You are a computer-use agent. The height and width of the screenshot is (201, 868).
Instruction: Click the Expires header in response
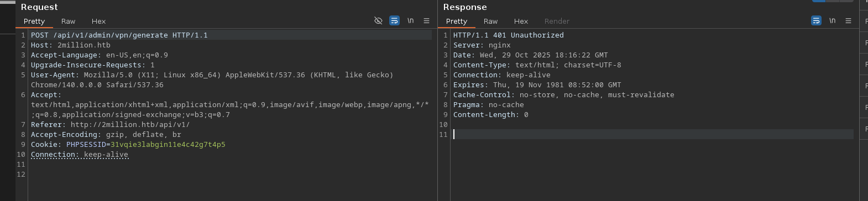(x=537, y=84)
